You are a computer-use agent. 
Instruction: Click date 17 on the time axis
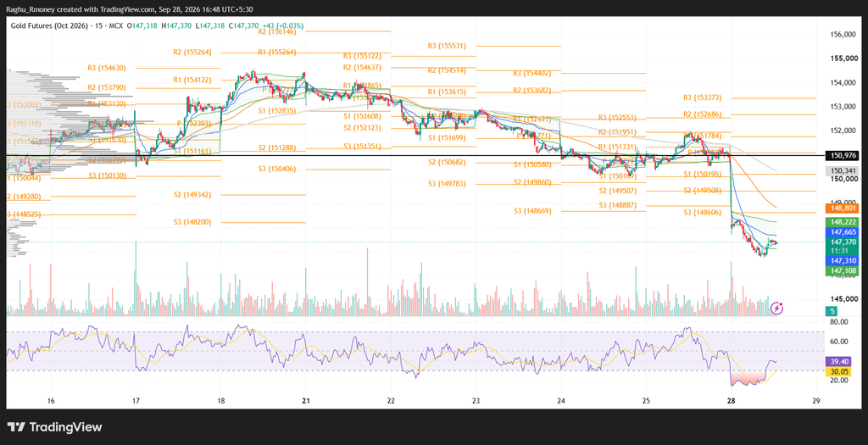tap(136, 401)
